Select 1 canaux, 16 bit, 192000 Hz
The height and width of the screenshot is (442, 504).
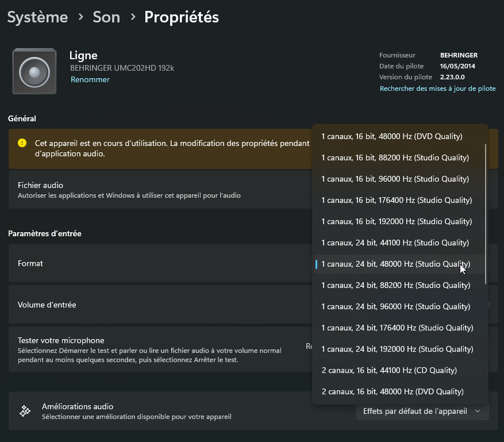[397, 221]
